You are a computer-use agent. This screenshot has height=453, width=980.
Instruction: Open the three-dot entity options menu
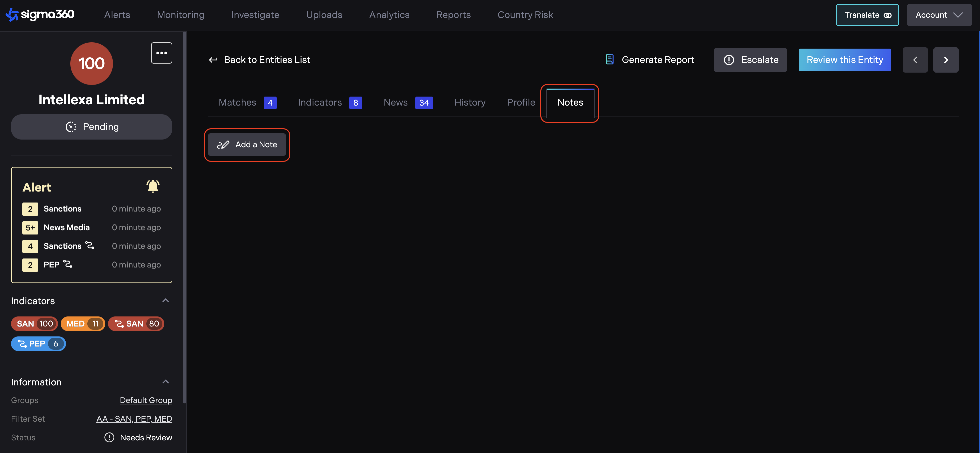[x=161, y=53]
